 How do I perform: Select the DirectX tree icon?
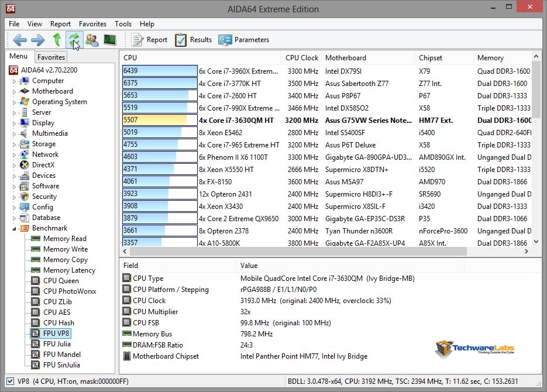click(25, 165)
